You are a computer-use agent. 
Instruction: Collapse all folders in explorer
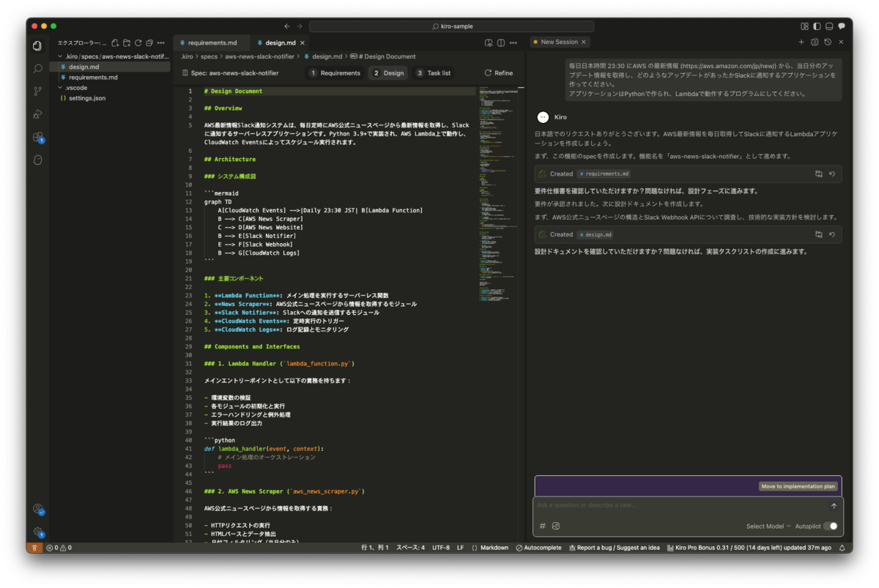coord(149,43)
